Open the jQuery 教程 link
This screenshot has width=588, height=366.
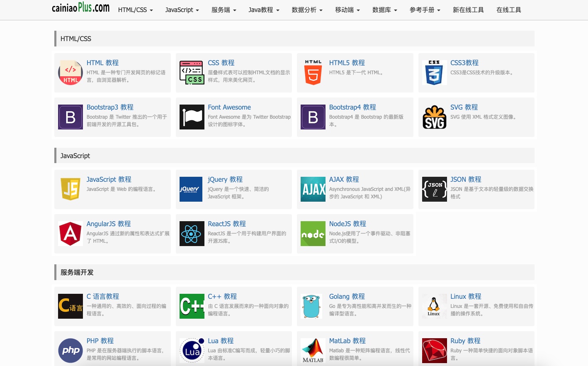coord(225,179)
